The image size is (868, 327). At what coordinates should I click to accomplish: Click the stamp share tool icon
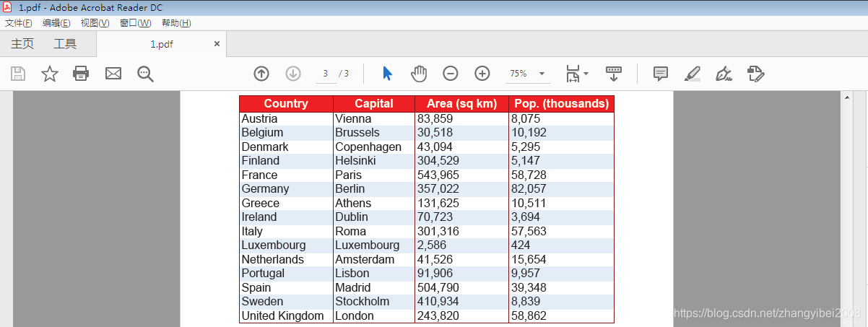click(756, 74)
